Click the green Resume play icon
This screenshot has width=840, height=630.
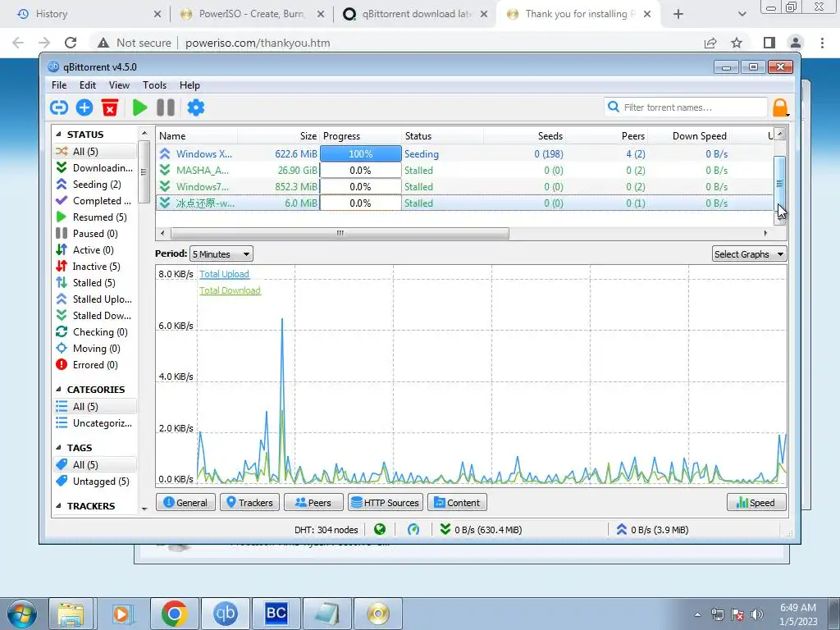pos(139,107)
